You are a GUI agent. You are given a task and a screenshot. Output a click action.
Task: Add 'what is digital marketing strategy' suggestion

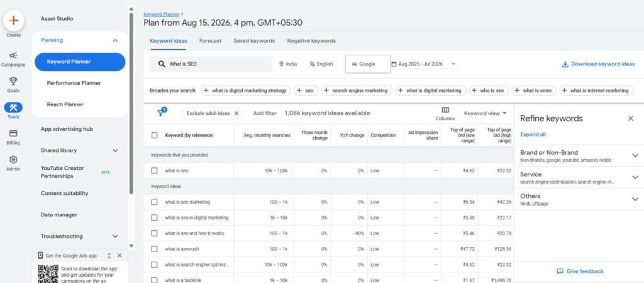click(246, 91)
